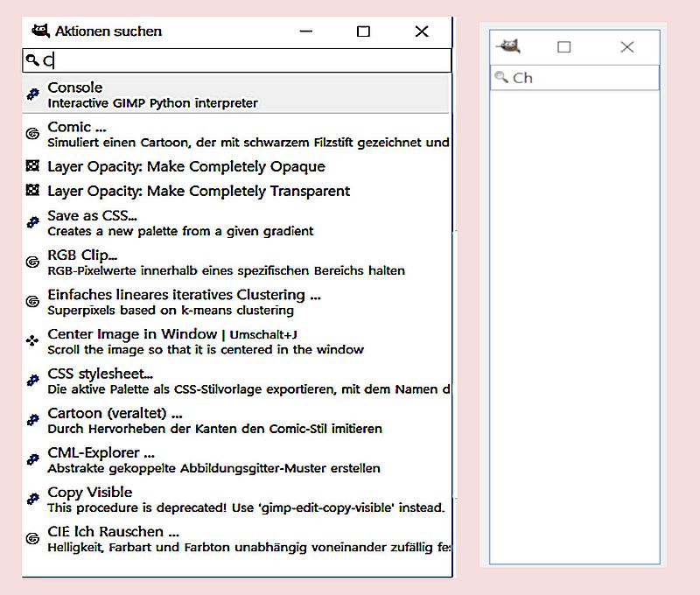This screenshot has height=595, width=700.
Task: Click the plug-in icon beside Copy Visible
Action: point(32,499)
